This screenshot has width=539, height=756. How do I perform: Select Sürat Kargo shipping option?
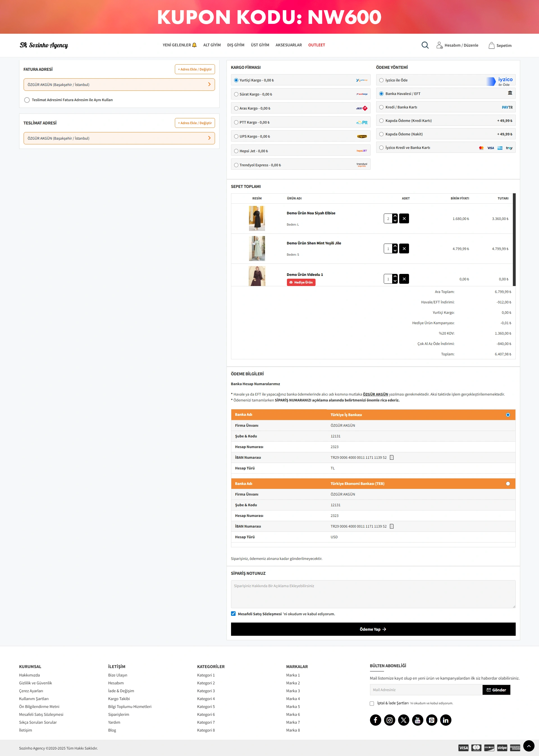236,94
